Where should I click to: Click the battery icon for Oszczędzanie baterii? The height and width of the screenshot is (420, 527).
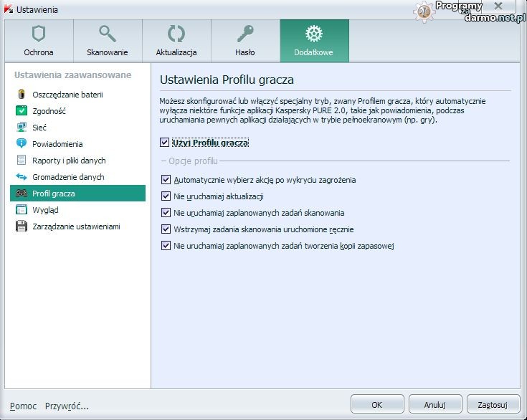[22, 94]
